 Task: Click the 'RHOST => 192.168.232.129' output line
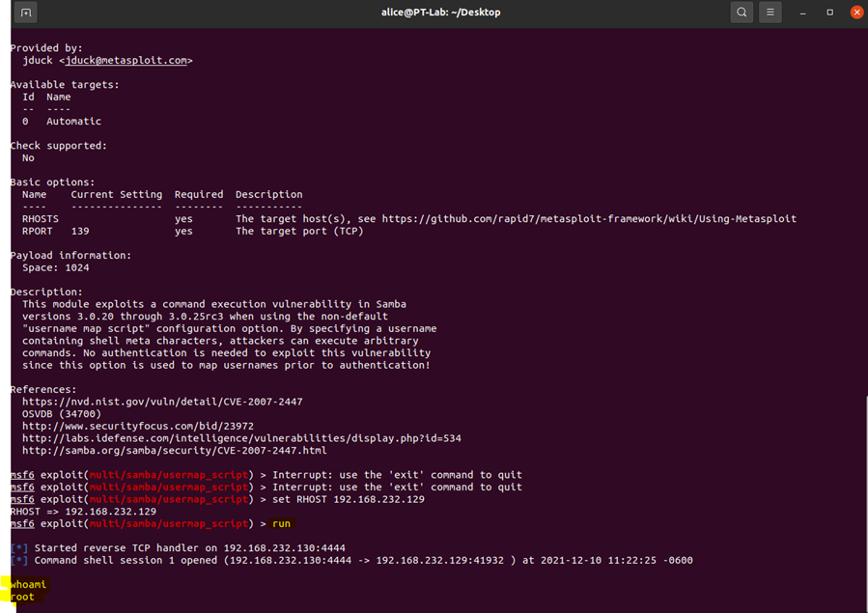tap(83, 512)
